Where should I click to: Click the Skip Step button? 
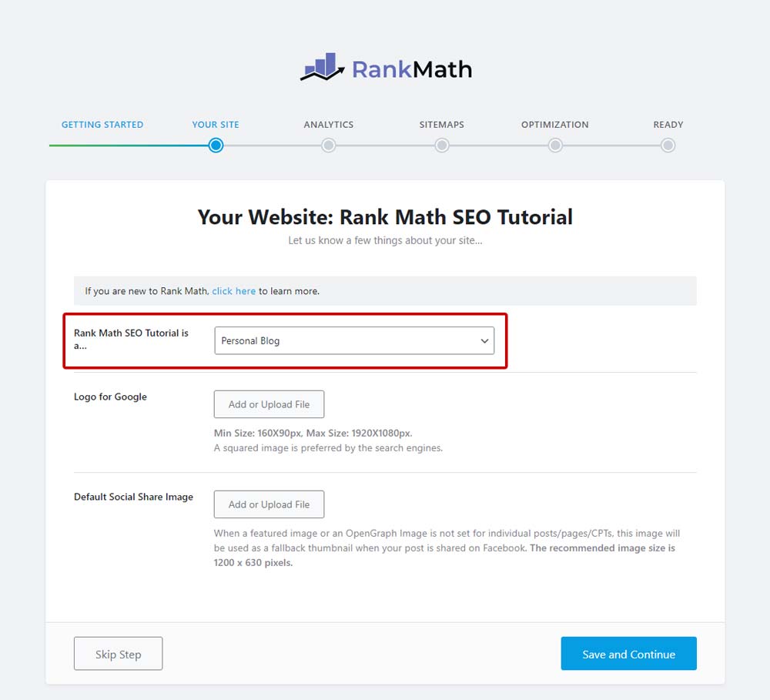[x=118, y=653]
